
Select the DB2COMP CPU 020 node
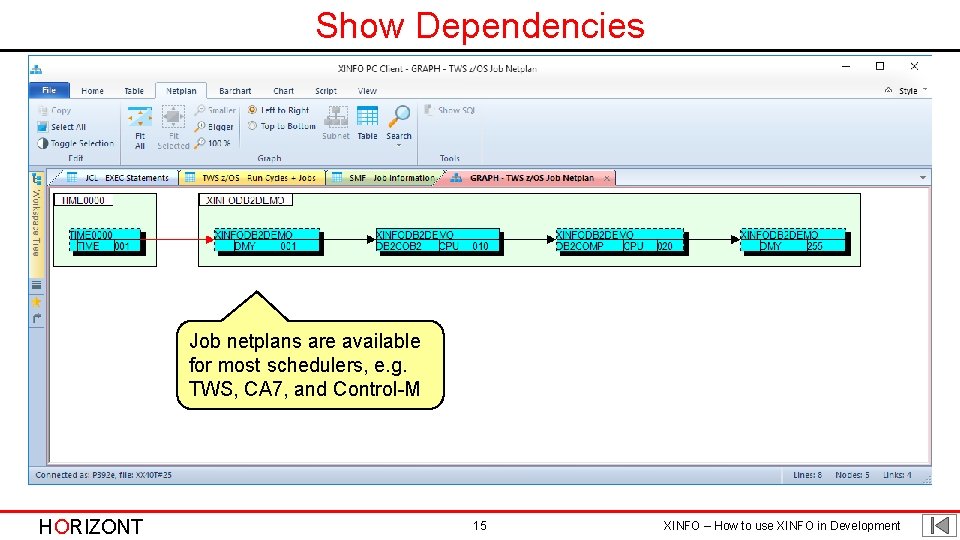(621, 241)
